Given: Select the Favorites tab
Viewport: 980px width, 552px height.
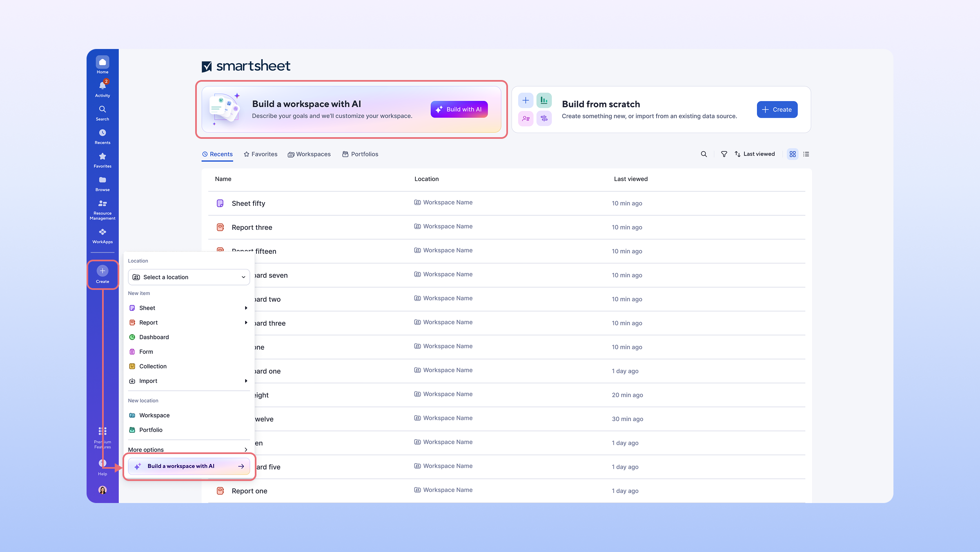Looking at the screenshot, I should pyautogui.click(x=261, y=154).
